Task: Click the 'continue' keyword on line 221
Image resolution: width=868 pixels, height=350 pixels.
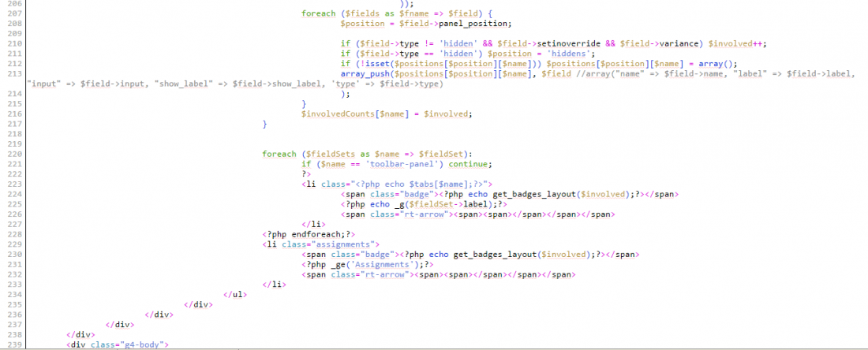Action: point(468,164)
